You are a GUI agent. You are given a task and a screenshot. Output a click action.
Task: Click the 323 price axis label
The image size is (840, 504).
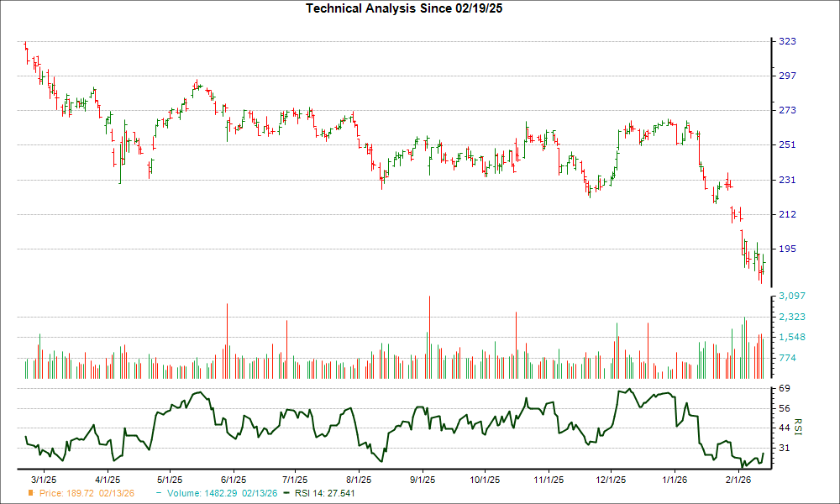(787, 41)
